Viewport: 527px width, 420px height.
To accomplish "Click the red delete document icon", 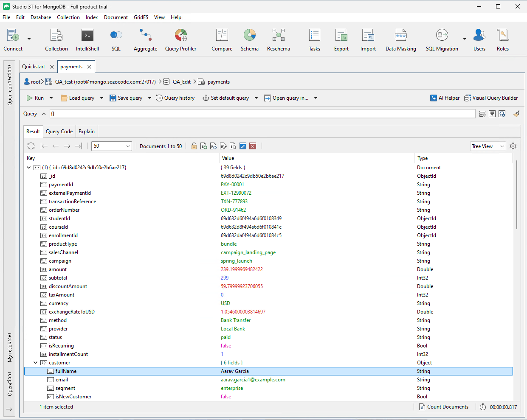I will [253, 146].
